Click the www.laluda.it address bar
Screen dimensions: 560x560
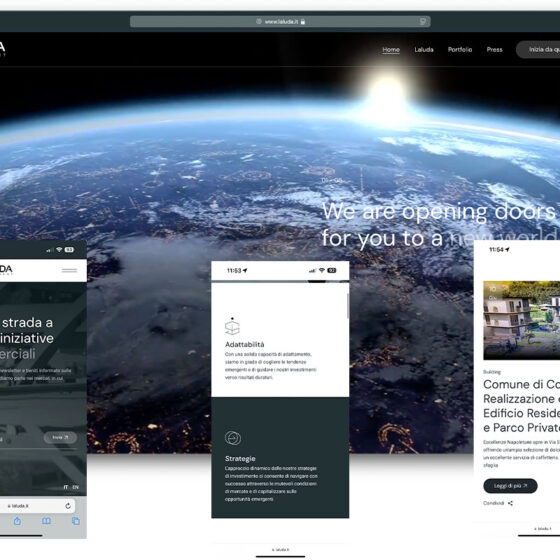point(280,22)
